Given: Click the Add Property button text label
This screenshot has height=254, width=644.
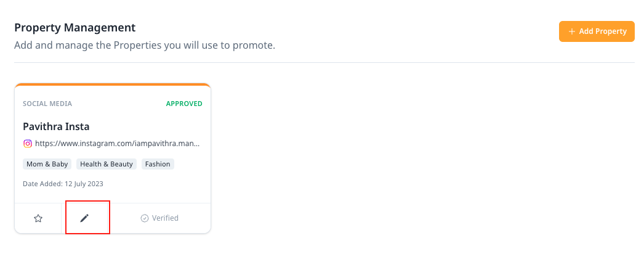Looking at the screenshot, I should click(x=603, y=31).
